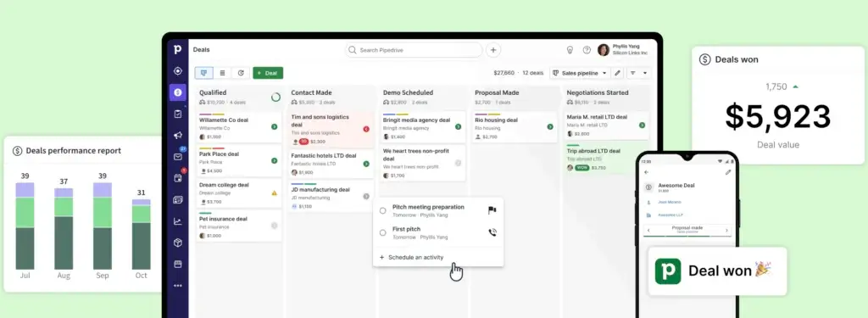Click gray activity icon on We heart trees deal
868x318 pixels.
coord(458,163)
